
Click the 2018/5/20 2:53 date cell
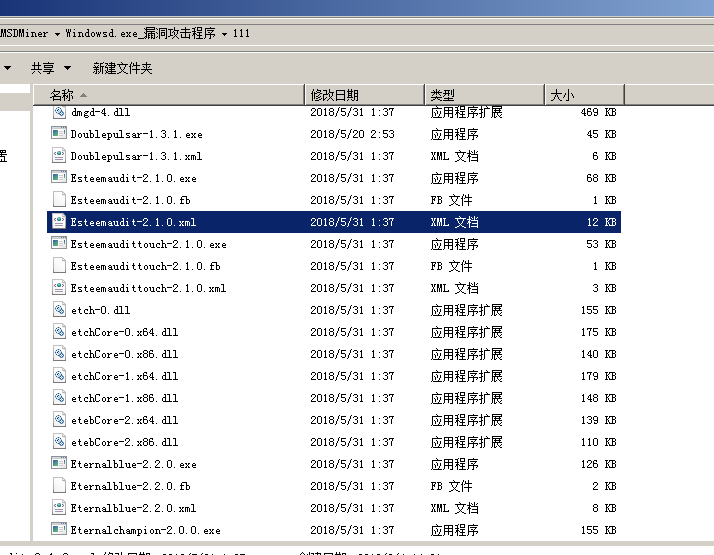point(352,134)
